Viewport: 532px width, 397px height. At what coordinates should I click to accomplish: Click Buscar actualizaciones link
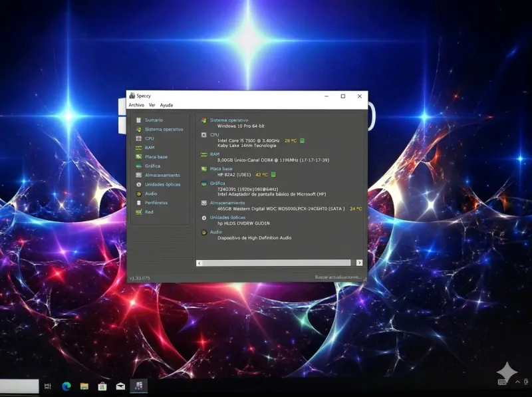[x=338, y=277]
